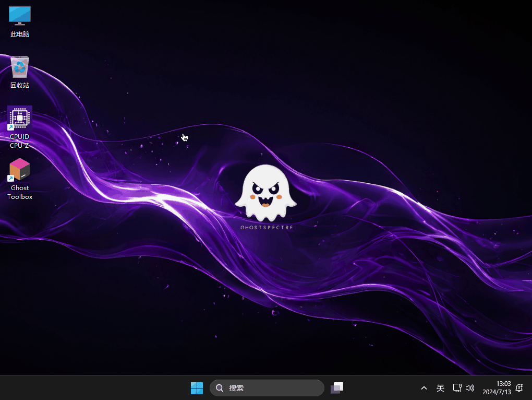Open the volume speaker icon
The width and height of the screenshot is (532, 400).
point(470,388)
